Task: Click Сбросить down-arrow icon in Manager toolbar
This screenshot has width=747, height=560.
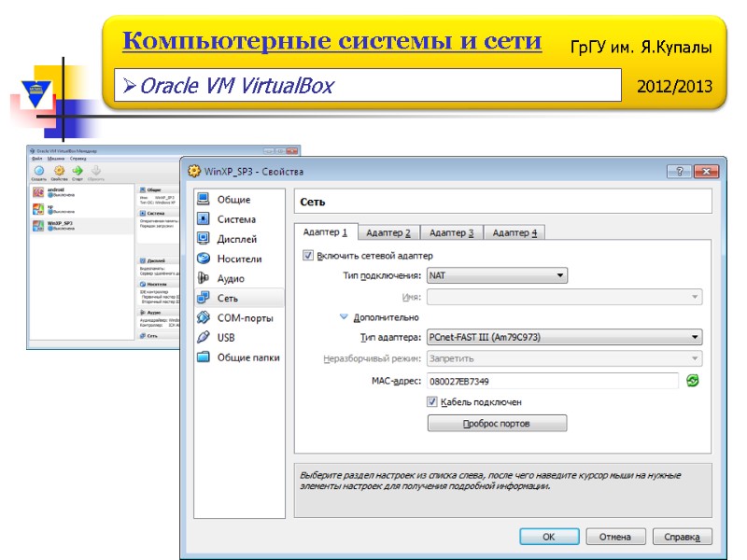Action: tap(96, 171)
